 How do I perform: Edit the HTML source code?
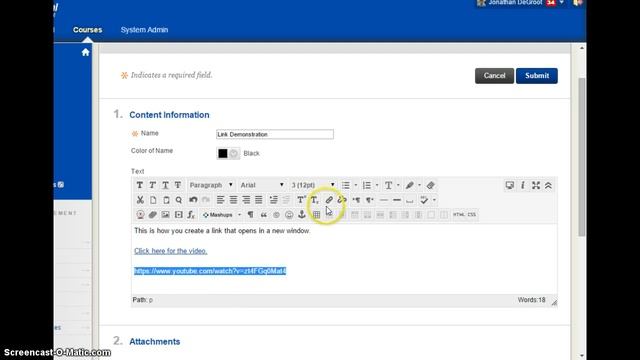pyautogui.click(x=459, y=215)
